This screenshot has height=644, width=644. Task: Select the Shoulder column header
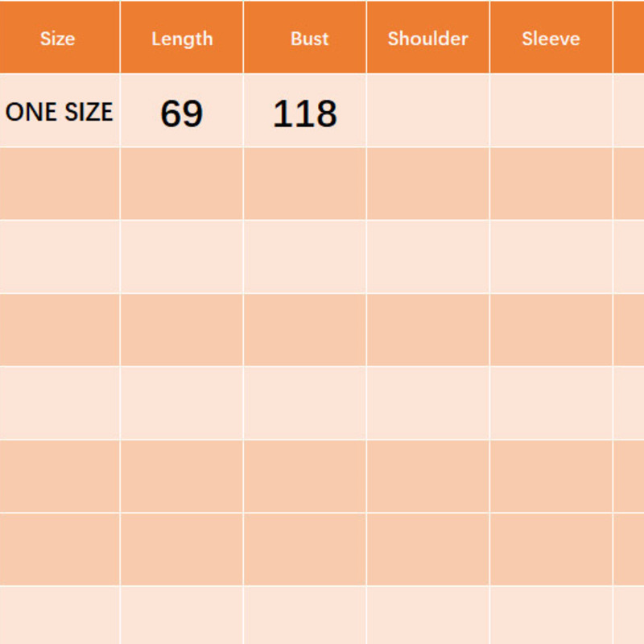[x=427, y=39]
